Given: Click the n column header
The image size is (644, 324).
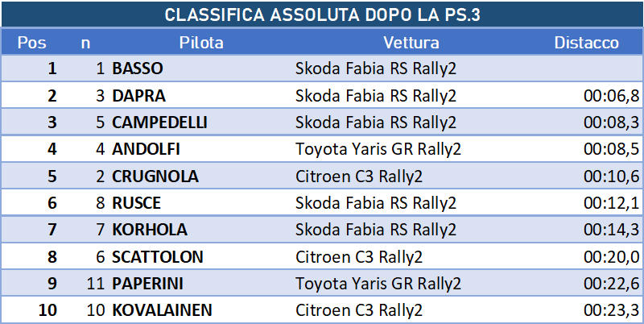Looking at the screenshot, I should click(x=85, y=43).
